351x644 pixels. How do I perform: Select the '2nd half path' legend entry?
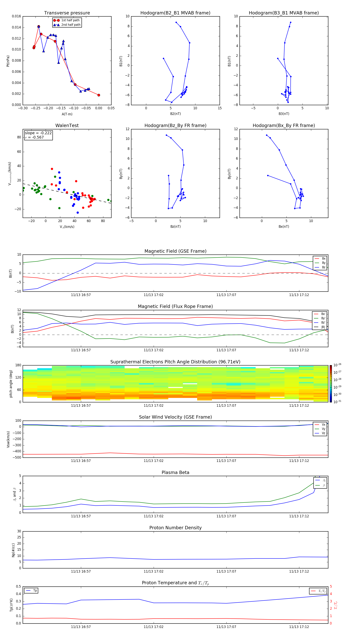click(x=67, y=25)
